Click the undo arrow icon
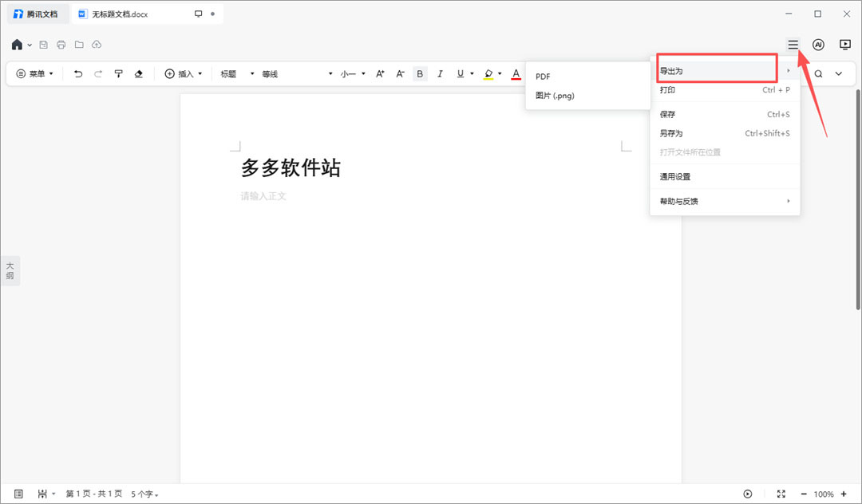This screenshot has width=862, height=504. tap(78, 73)
